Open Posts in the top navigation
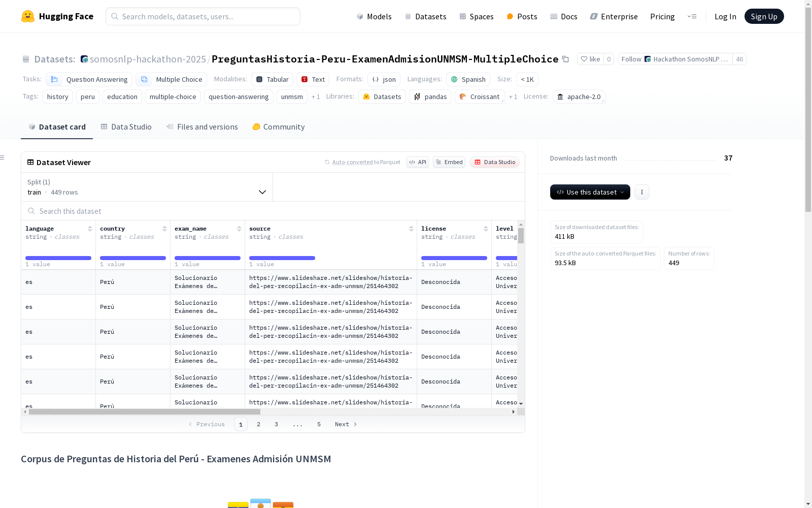 click(522, 16)
